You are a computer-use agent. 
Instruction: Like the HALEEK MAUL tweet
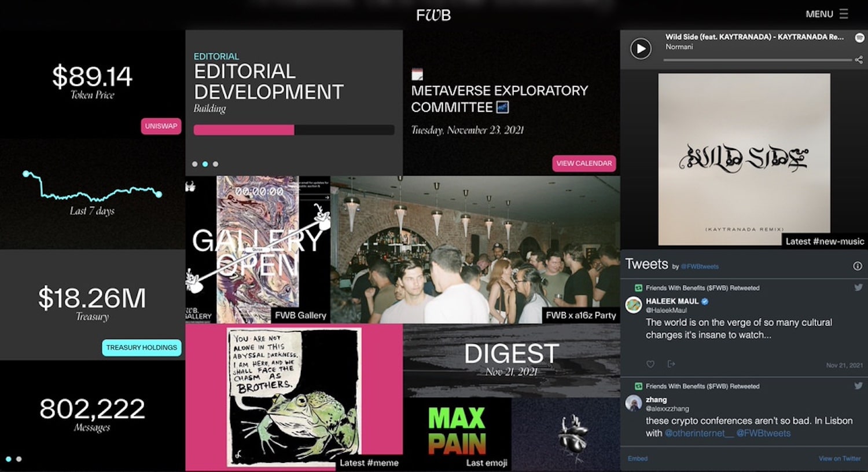click(x=650, y=364)
